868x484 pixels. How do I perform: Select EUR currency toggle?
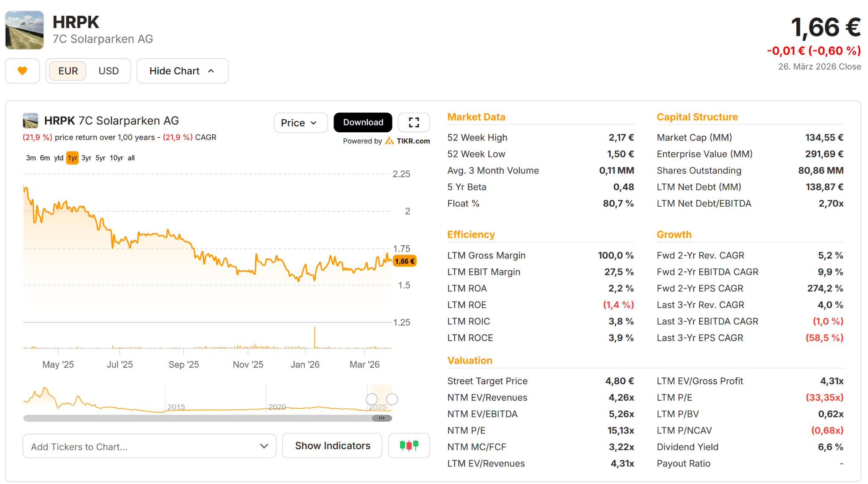[68, 71]
